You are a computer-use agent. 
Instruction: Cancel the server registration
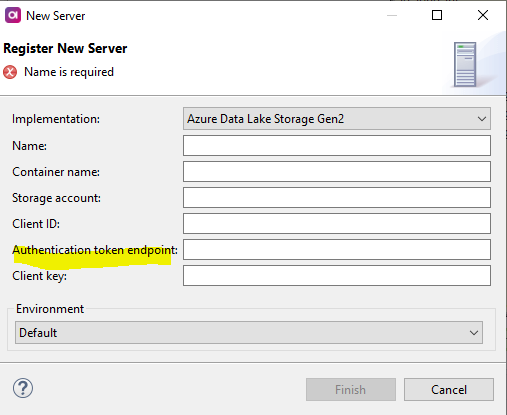point(449,389)
